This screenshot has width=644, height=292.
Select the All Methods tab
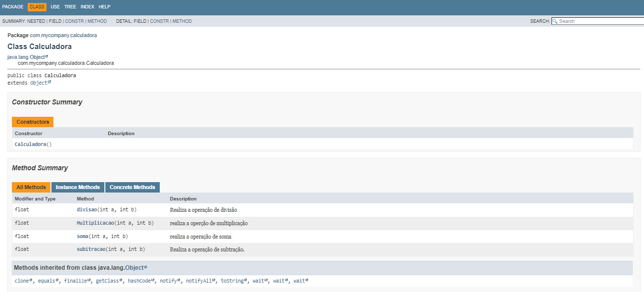coord(31,187)
